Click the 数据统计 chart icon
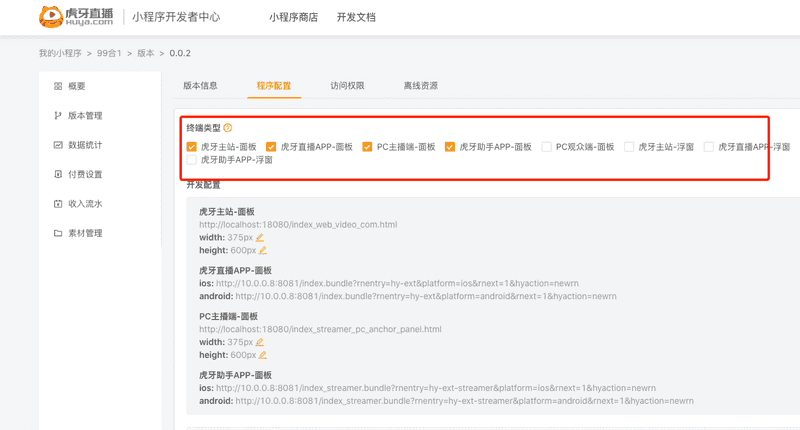The height and width of the screenshot is (430, 800). 58,145
